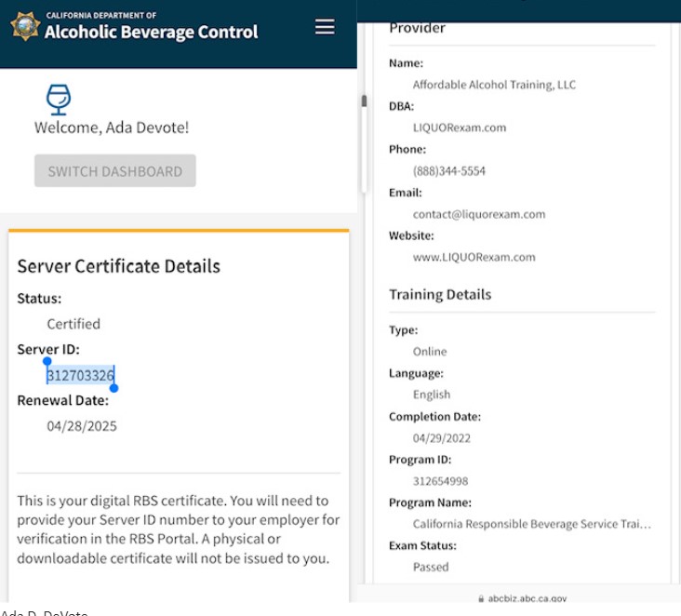Screen dimensions: 681x616
Task: Click the Alcoholic Beverage Control title
Action: coord(151,32)
